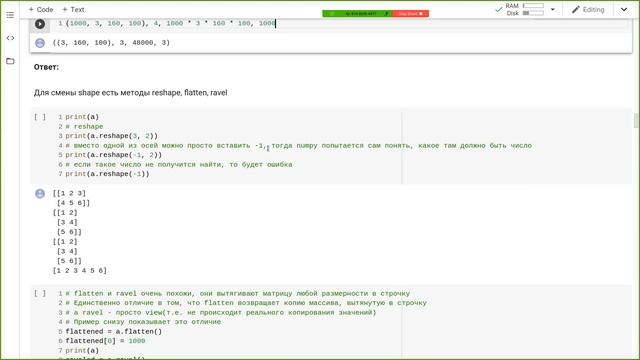Click the line print(a.reshape(-1, 2))
This screenshot has width=640, height=360.
tap(113, 155)
